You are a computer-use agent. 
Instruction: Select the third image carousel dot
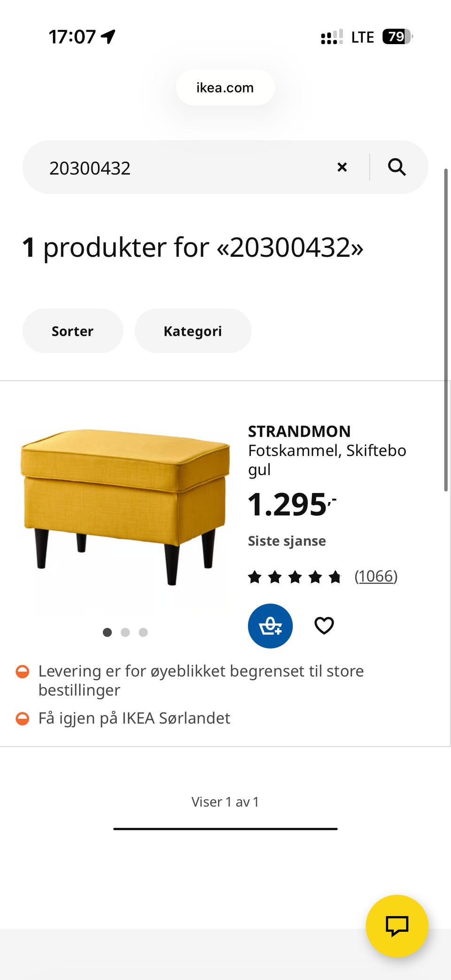(143, 633)
